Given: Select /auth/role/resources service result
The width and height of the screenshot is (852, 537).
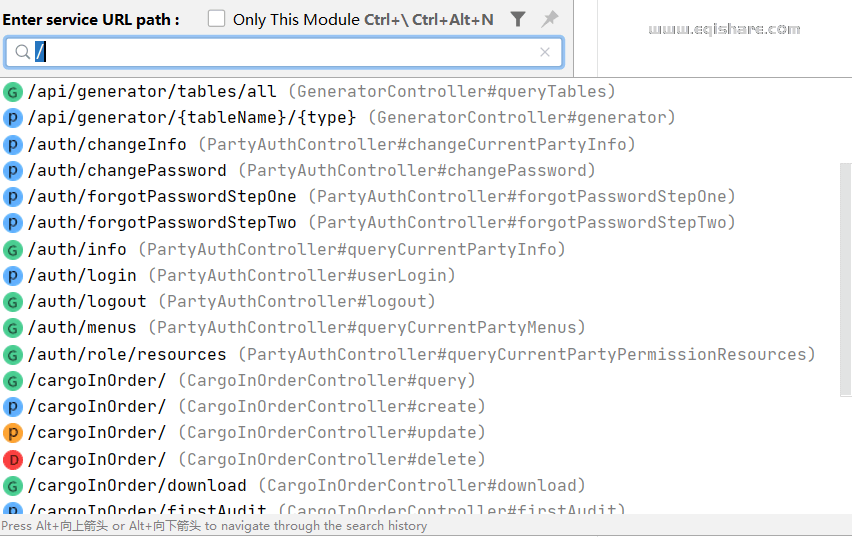Looking at the screenshot, I should (x=421, y=354).
